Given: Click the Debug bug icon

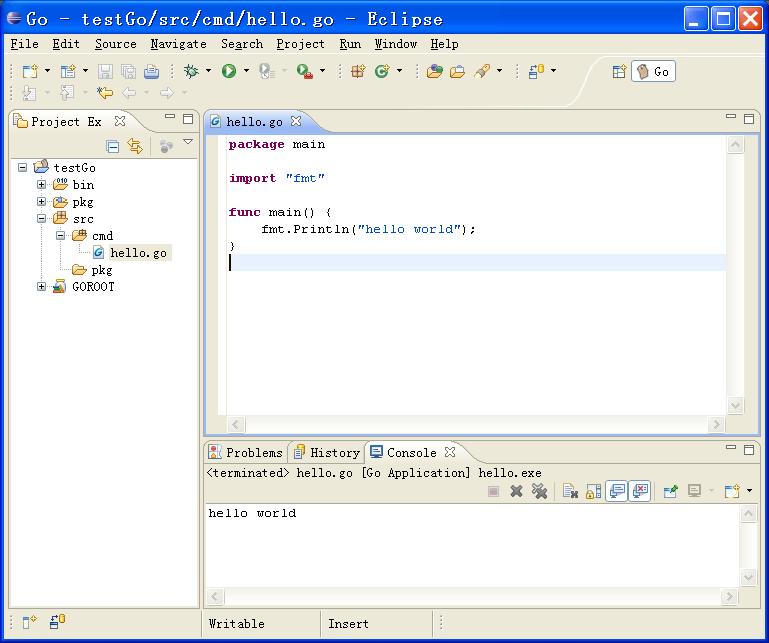Looking at the screenshot, I should 191,71.
